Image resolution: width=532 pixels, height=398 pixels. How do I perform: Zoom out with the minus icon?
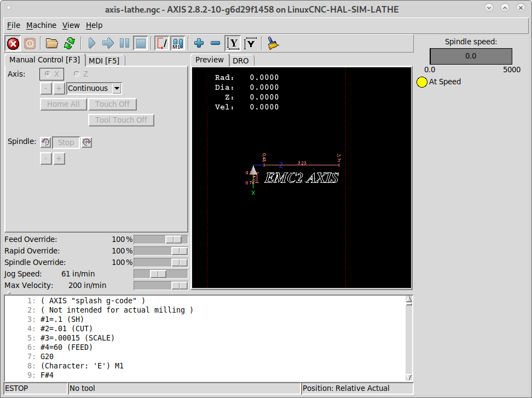(x=216, y=43)
